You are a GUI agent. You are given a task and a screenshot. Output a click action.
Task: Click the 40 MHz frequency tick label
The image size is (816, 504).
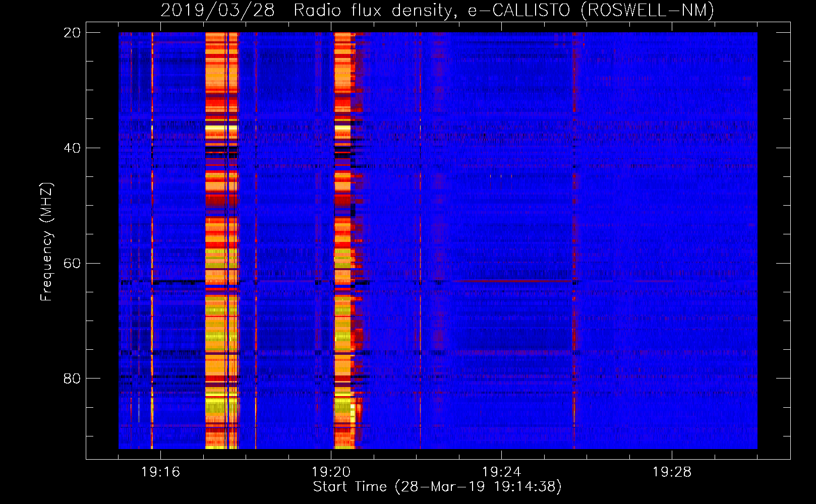[72, 148]
